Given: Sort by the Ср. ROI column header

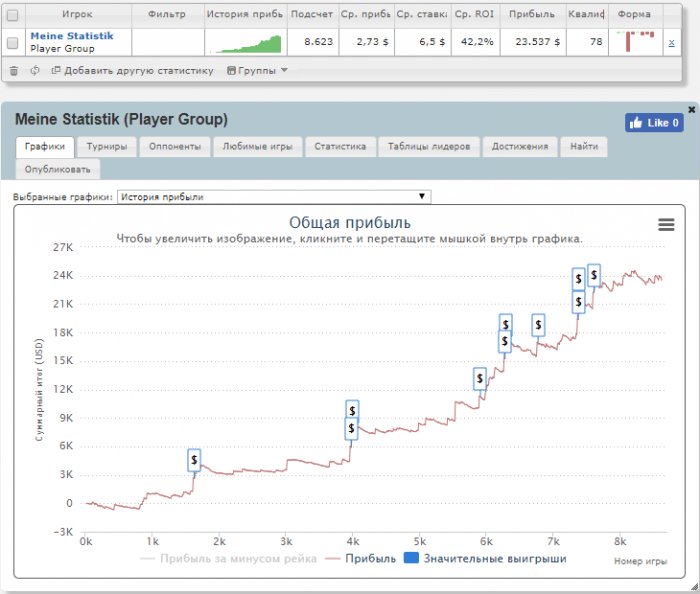Looking at the screenshot, I should coord(475,15).
